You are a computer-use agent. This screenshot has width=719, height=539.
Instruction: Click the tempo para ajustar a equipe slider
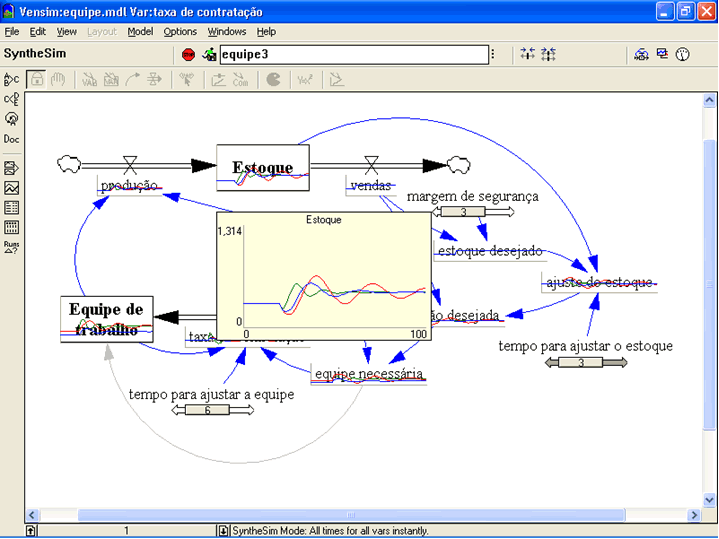[x=209, y=410]
